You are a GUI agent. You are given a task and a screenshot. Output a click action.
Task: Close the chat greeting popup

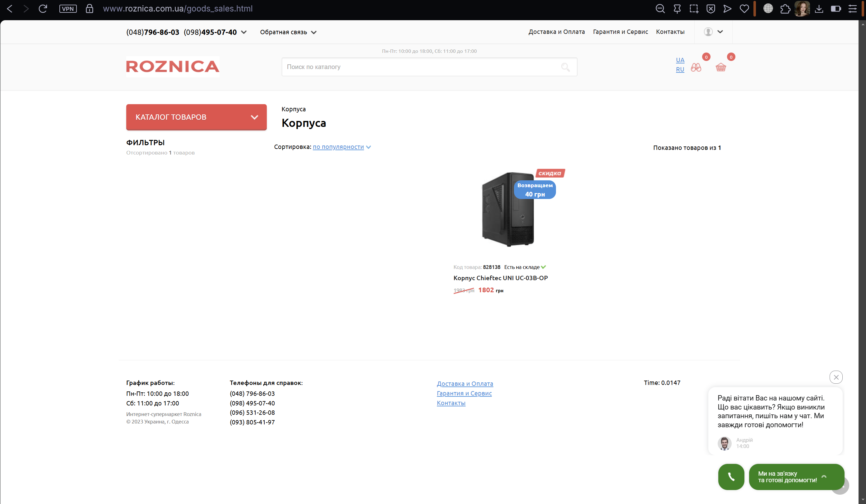(836, 377)
